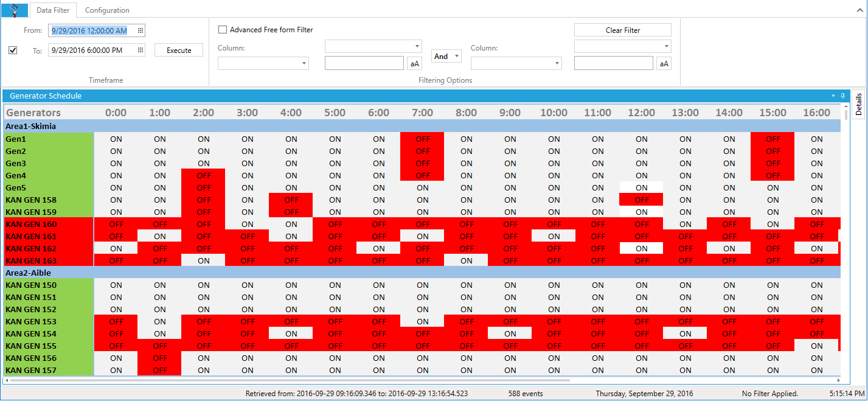Toggle second filter's aA case-sensitivity button
Image resolution: width=868 pixels, height=401 pixels.
664,63
